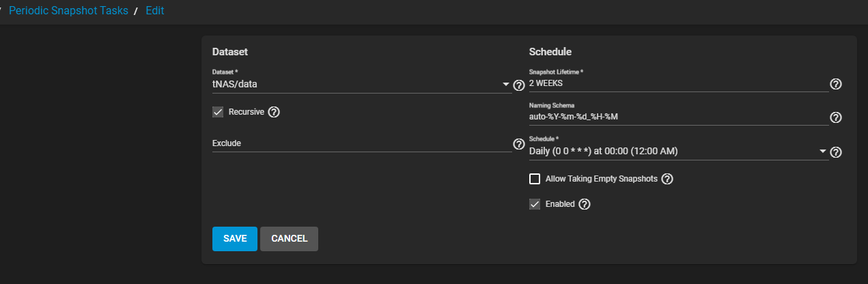Enable Allow Taking Empty Snapshots

point(535,179)
